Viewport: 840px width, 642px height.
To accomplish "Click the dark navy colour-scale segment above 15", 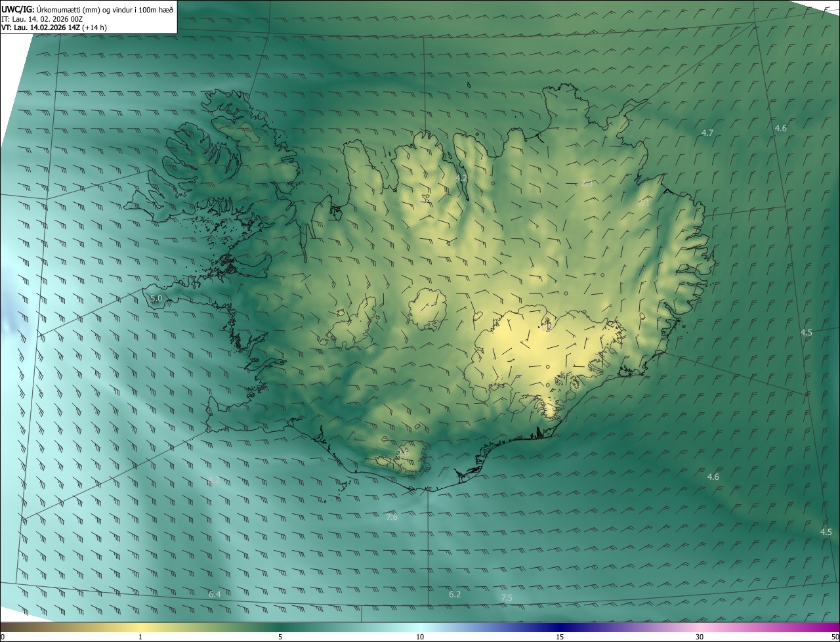I will pos(560,627).
